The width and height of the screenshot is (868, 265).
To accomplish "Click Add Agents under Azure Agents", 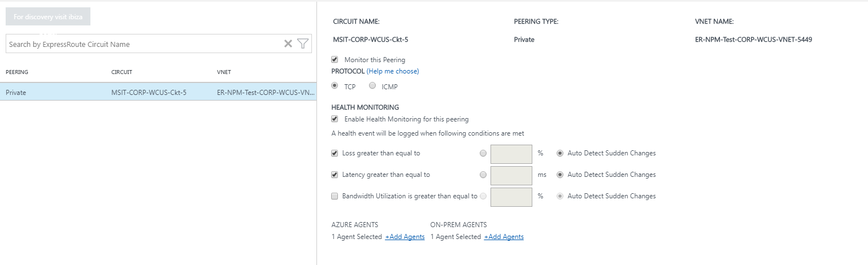I will [x=405, y=237].
